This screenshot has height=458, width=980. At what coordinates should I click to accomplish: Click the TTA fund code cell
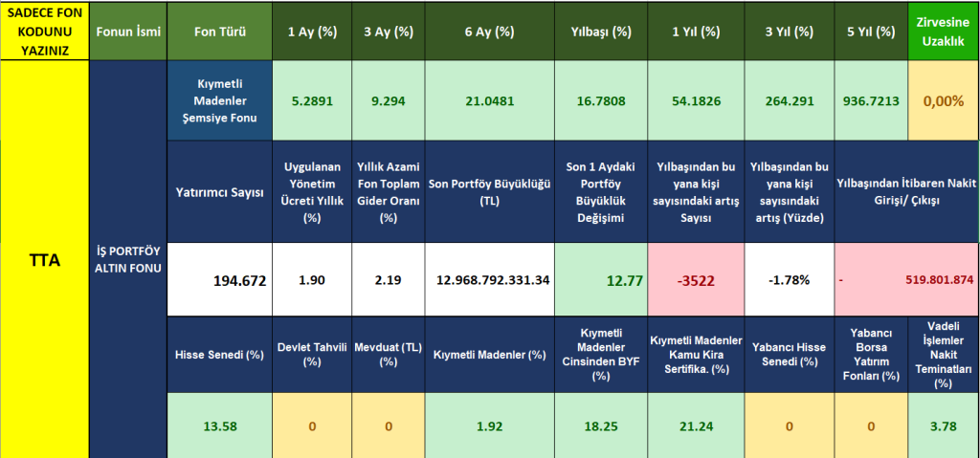(x=44, y=258)
